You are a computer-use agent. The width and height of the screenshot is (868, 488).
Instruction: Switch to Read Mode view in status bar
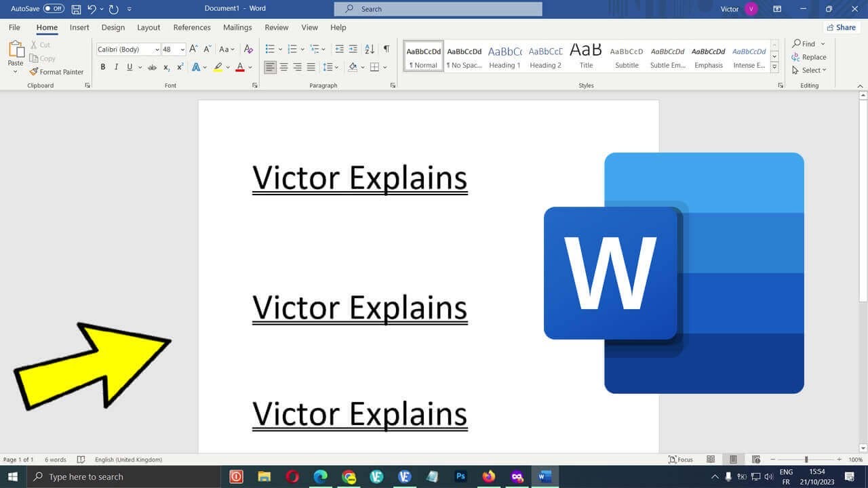[711, 460]
